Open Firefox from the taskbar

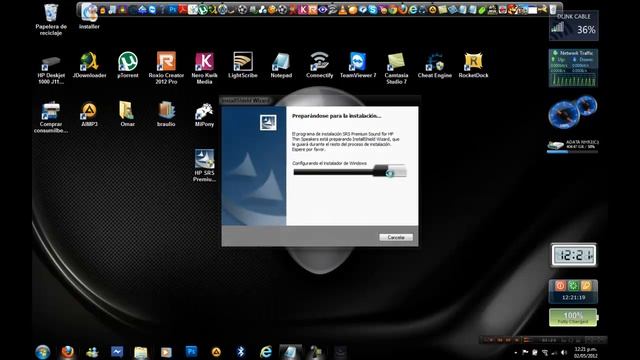click(x=68, y=351)
